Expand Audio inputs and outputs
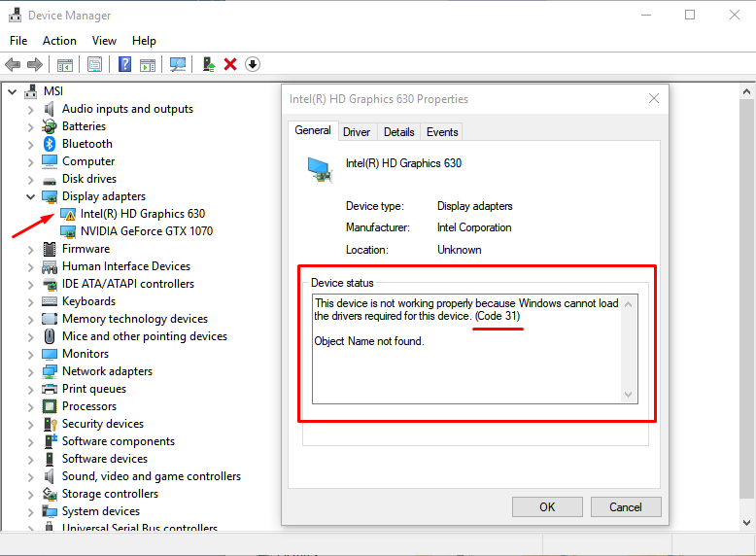The height and width of the screenshot is (556, 756). coord(31,110)
